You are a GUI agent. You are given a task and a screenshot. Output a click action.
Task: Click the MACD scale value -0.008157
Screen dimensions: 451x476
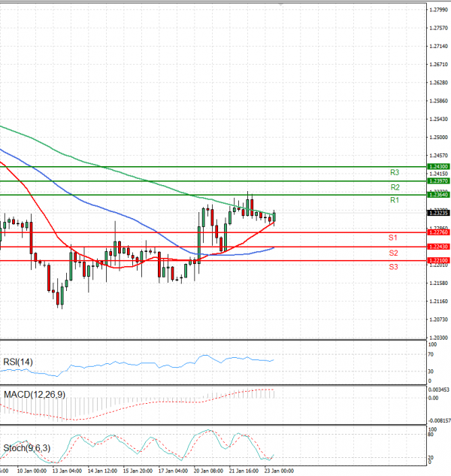coord(440,420)
